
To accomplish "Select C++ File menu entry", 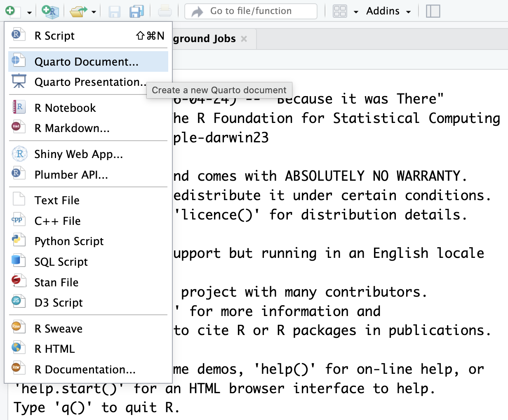I will 88,221.
